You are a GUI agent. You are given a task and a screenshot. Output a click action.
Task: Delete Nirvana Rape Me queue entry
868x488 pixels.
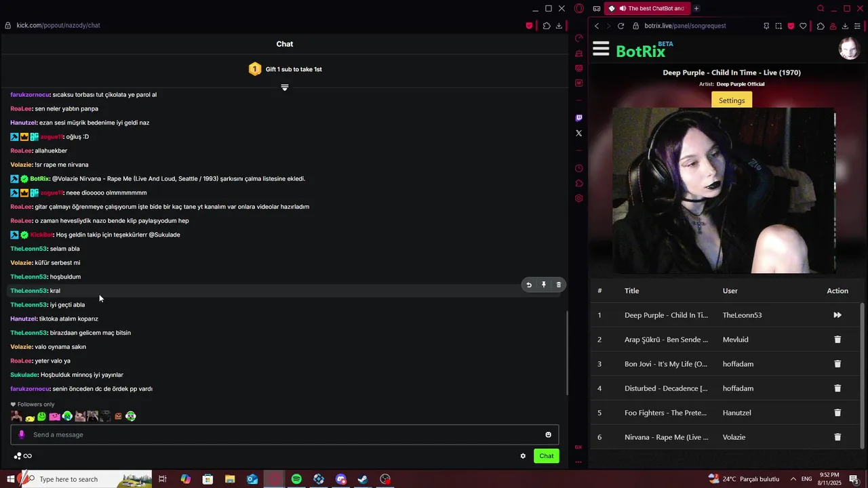(x=837, y=437)
